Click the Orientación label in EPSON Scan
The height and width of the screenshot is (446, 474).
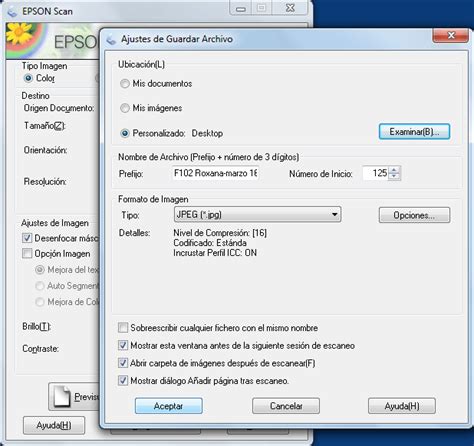coord(45,150)
